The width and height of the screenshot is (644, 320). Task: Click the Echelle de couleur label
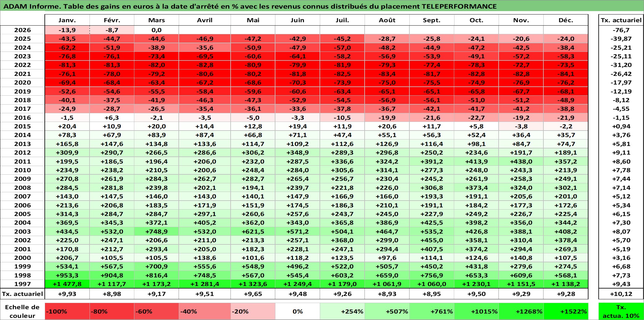pos(23,311)
